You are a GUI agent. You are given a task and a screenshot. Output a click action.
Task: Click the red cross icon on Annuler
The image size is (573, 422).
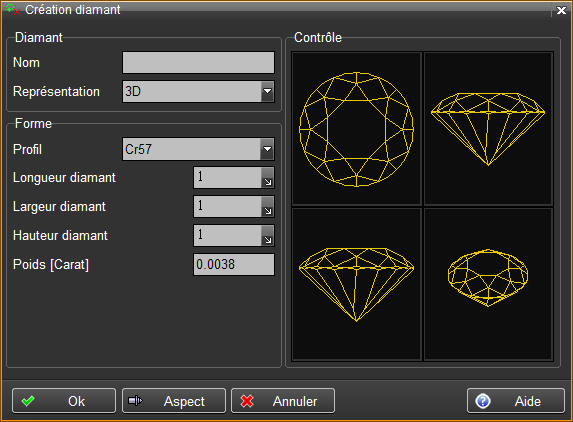click(247, 401)
